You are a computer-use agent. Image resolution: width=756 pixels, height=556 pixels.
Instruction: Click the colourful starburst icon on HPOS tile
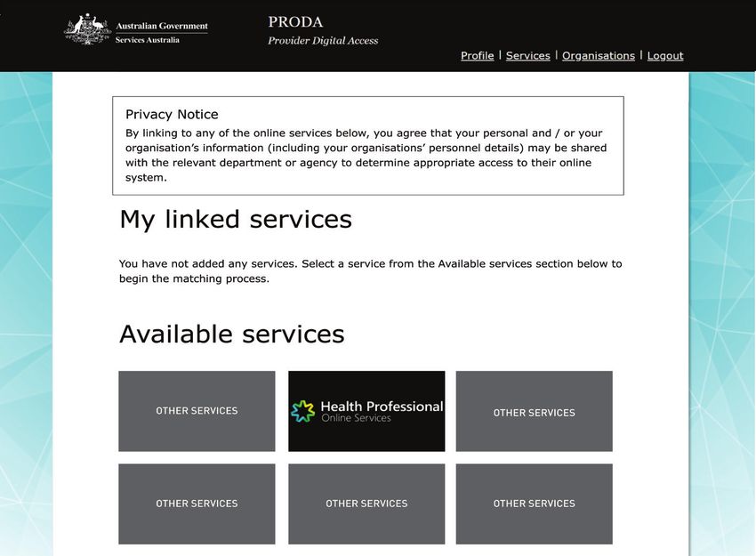pyautogui.click(x=302, y=411)
